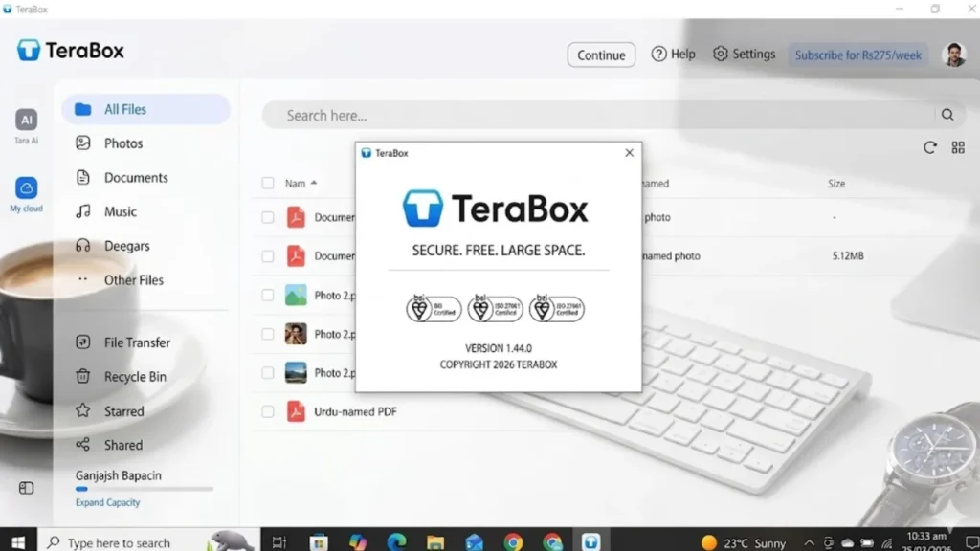Refresh the file list

[929, 147]
